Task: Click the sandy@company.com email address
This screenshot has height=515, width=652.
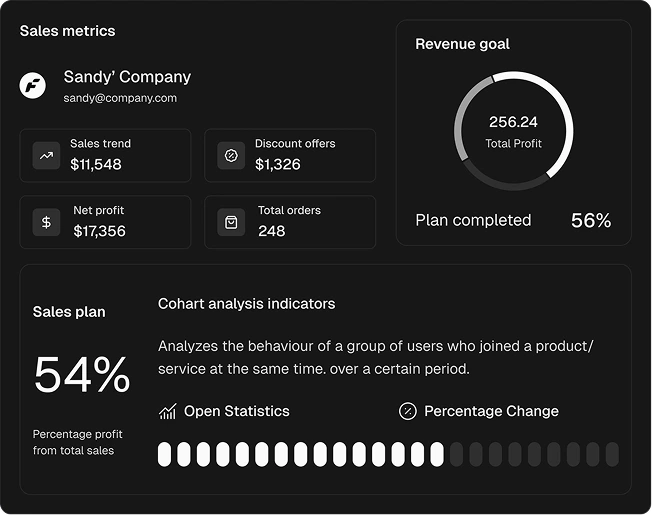Action: pyautogui.click(x=120, y=98)
